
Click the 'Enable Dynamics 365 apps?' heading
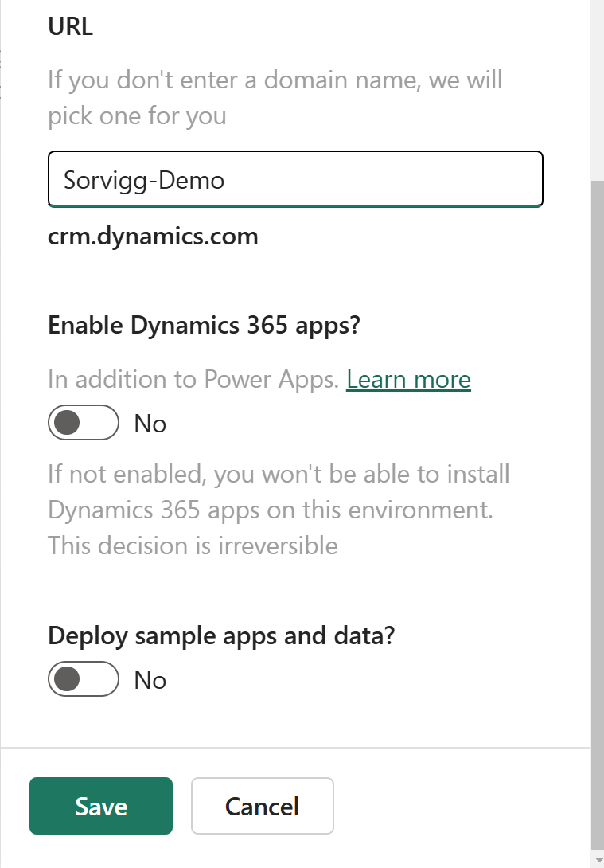pyautogui.click(x=204, y=325)
